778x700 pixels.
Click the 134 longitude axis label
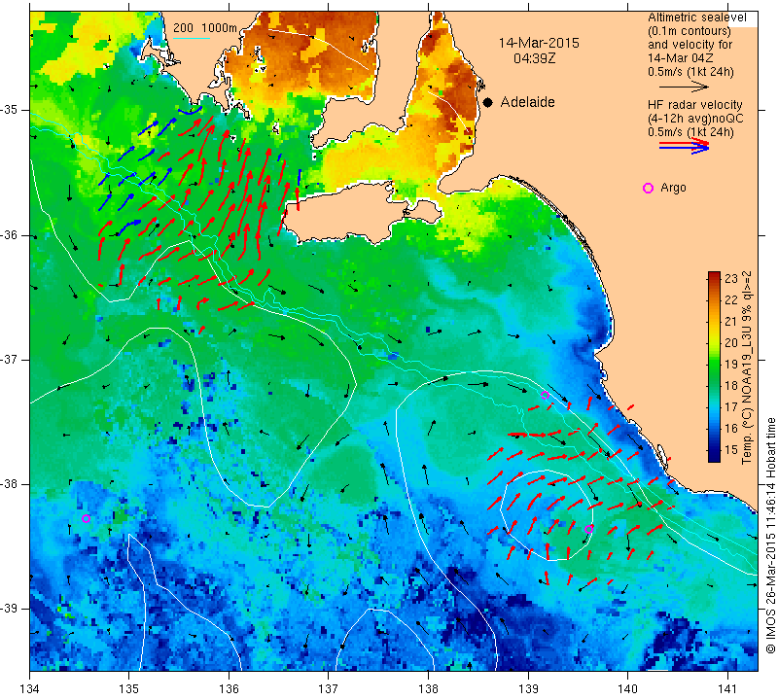30,688
